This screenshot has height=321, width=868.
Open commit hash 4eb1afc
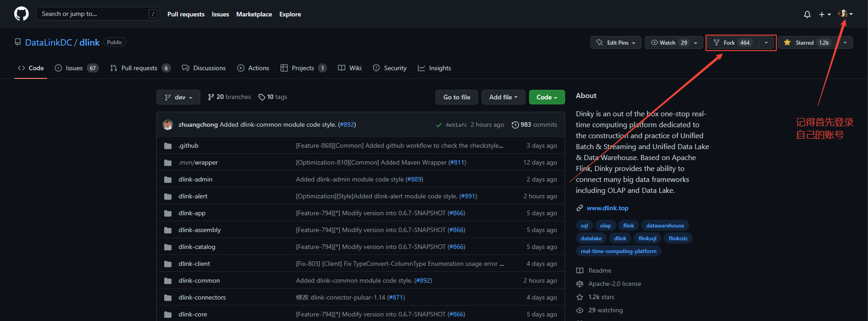coord(456,125)
